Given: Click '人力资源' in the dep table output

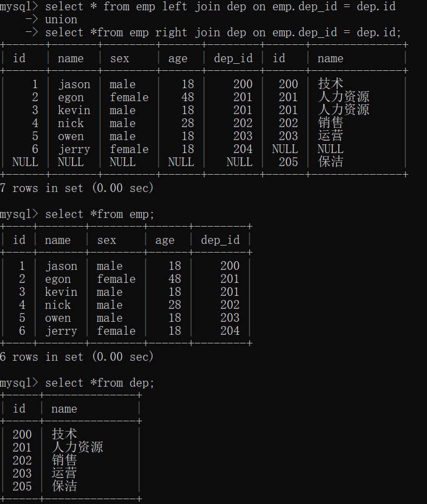Looking at the screenshot, I should point(77,447).
